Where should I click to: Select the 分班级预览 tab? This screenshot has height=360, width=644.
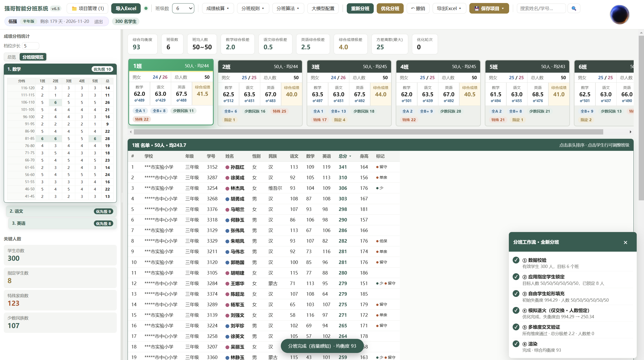(x=33, y=57)
